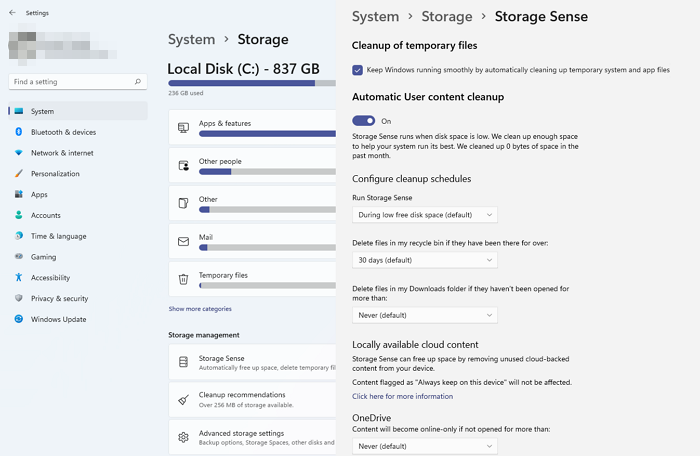
Task: Open the OneDrive online-only Never dropdown
Action: pos(425,446)
